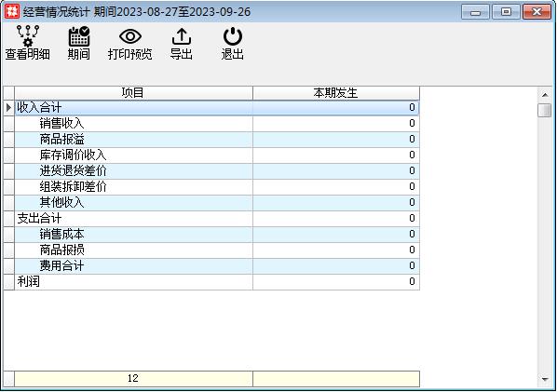Select the 支出合计 row
The width and height of the screenshot is (557, 392).
211,219
